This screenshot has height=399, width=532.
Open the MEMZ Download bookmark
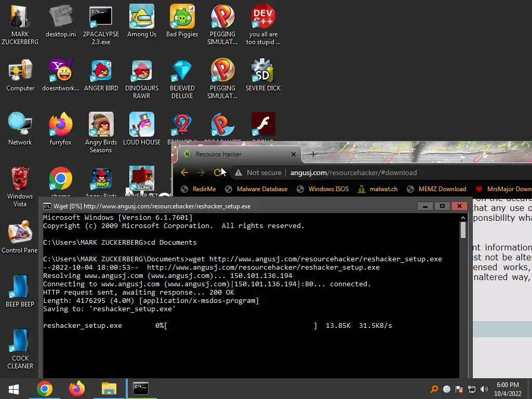[436, 189]
